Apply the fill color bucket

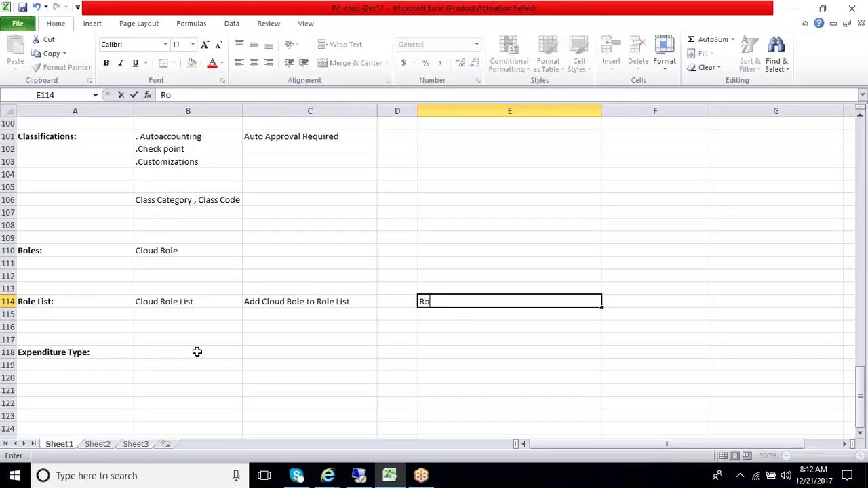192,63
